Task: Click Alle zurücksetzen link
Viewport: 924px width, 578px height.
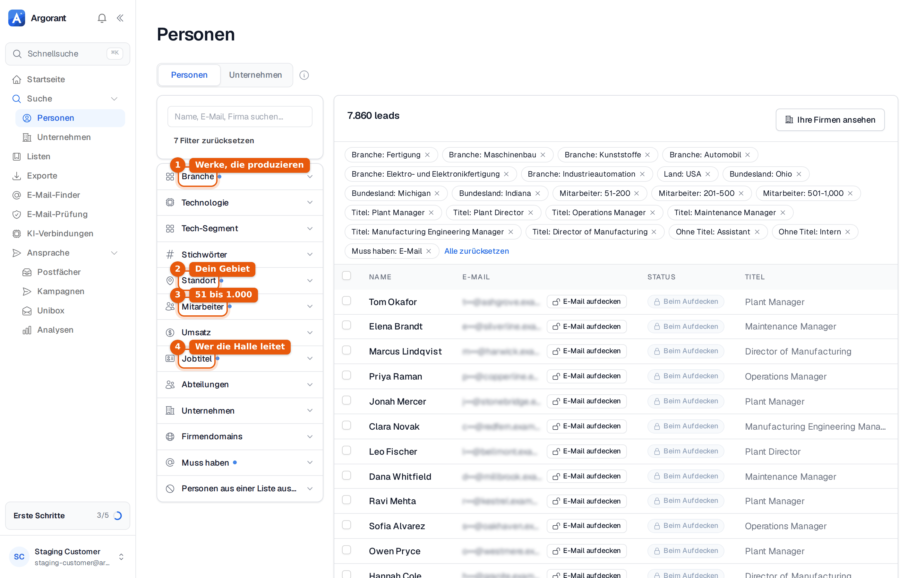Action: [476, 251]
